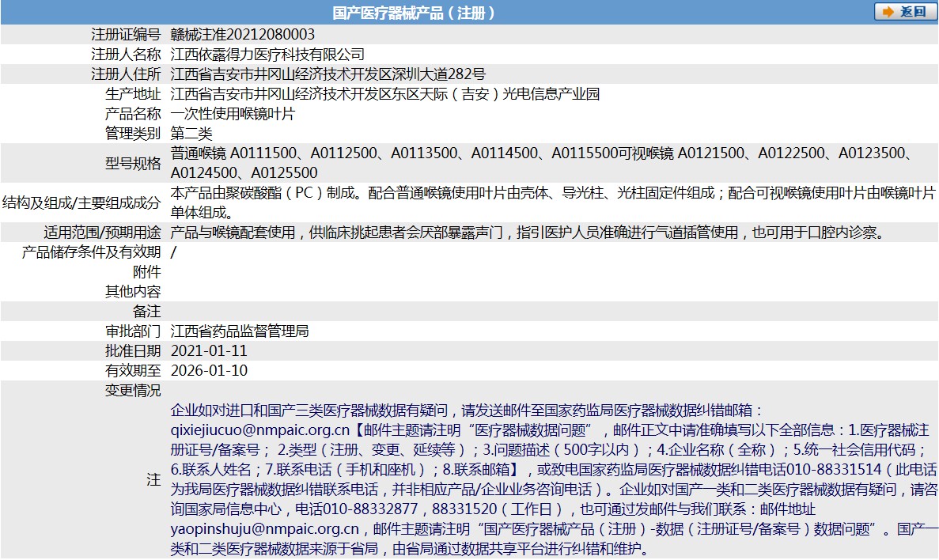This screenshot has width=939, height=560.
Task: Click email address qixiejiucuo@nmpaic.org.cn
Action: pyautogui.click(x=260, y=430)
